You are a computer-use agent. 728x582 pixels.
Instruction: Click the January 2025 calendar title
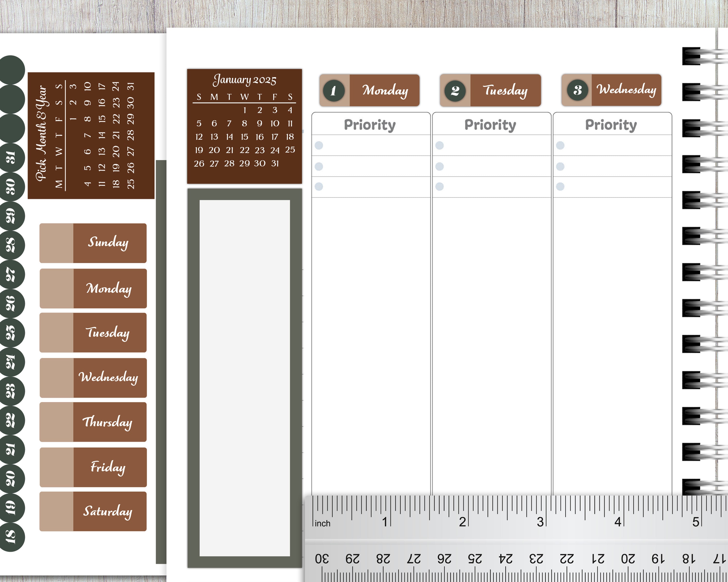[x=244, y=80]
